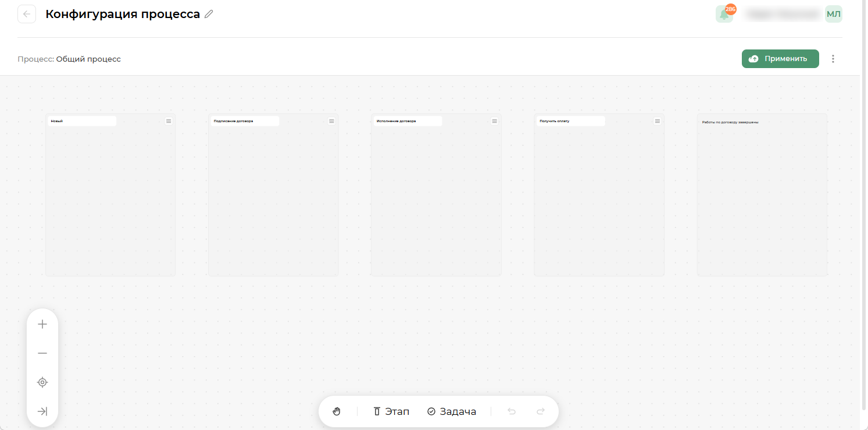868x430 pixels.
Task: Open the МЛ user avatar menu
Action: click(x=833, y=15)
